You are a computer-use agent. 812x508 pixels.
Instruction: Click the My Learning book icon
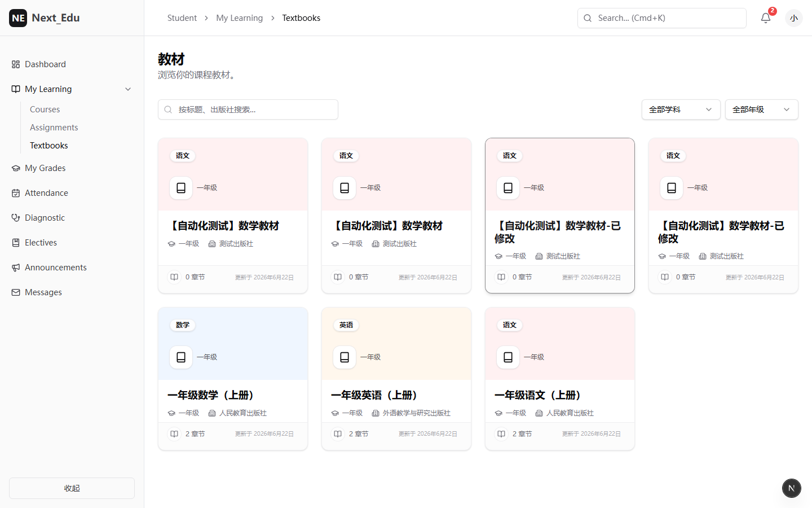pos(16,89)
